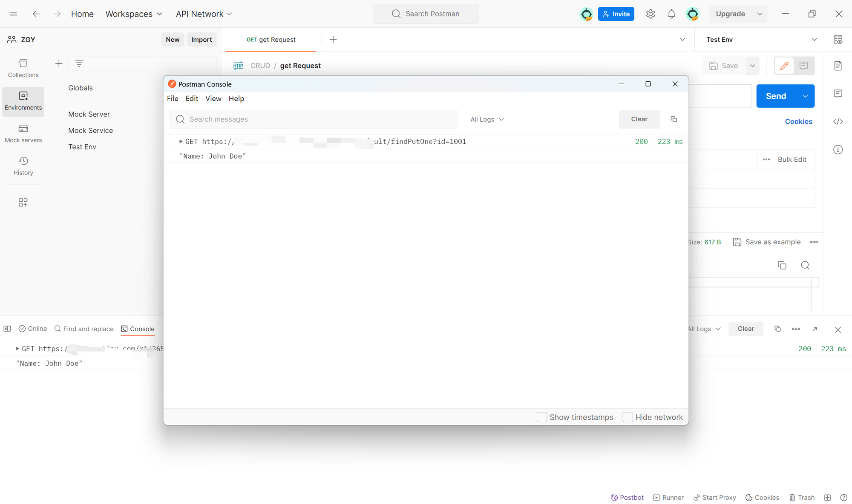Image resolution: width=852 pixels, height=504 pixels.
Task: Expand GET request log in Postman Console
Action: (x=181, y=141)
